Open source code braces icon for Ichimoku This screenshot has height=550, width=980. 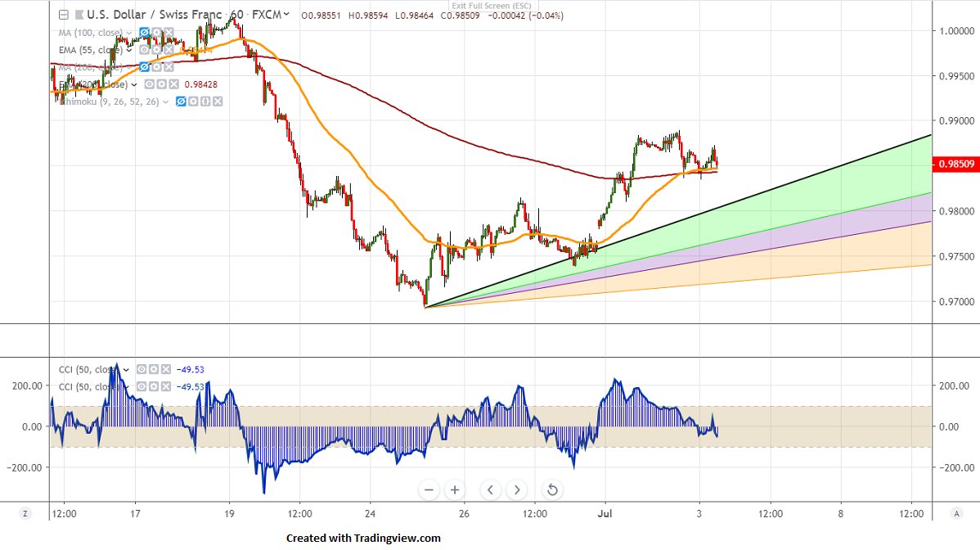pos(205,101)
